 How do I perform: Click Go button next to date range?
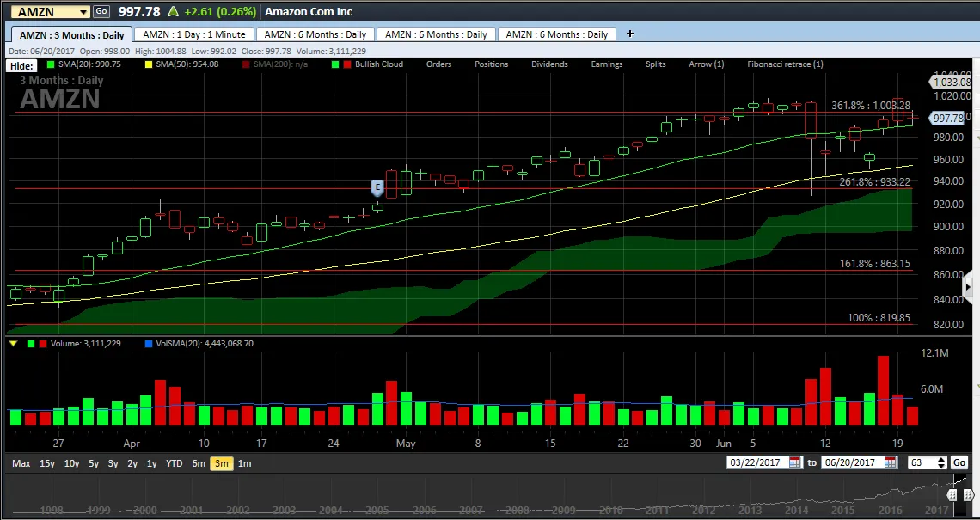click(x=959, y=462)
